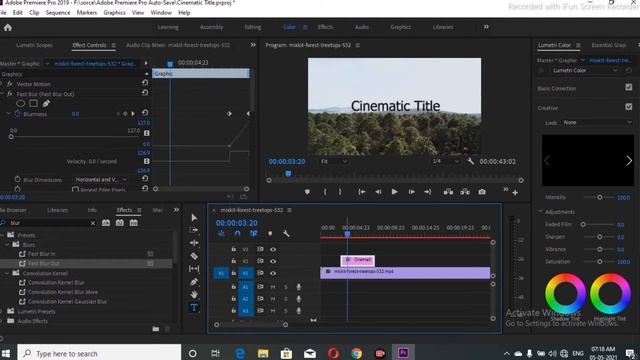
Task: Toggle Creative section checkbox
Action: pos(629,107)
